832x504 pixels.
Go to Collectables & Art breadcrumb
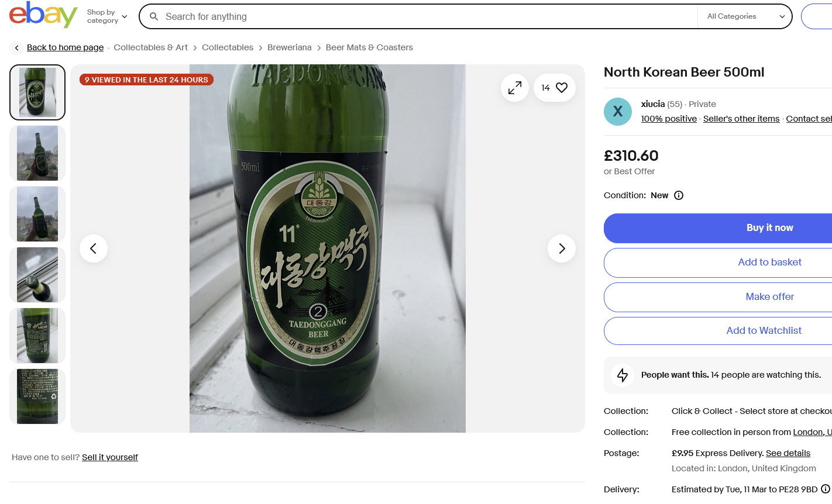[x=151, y=47]
